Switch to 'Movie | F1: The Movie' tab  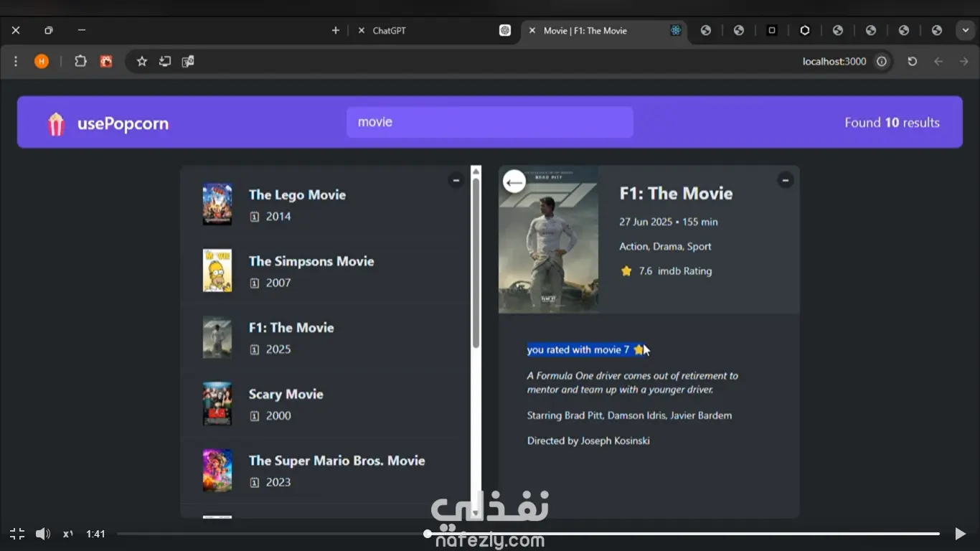click(x=605, y=31)
